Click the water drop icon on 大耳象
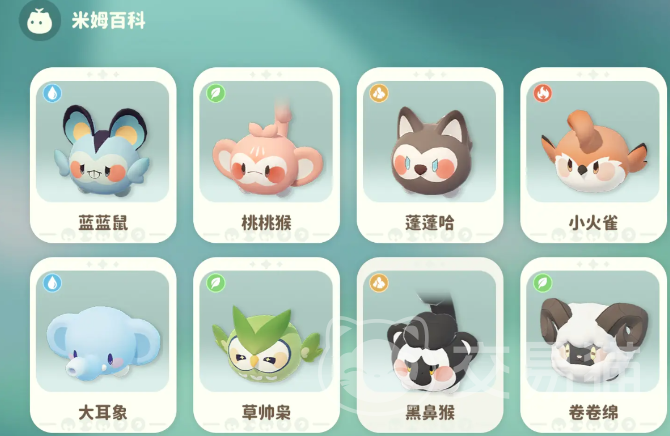This screenshot has height=436, width=670. [x=53, y=283]
